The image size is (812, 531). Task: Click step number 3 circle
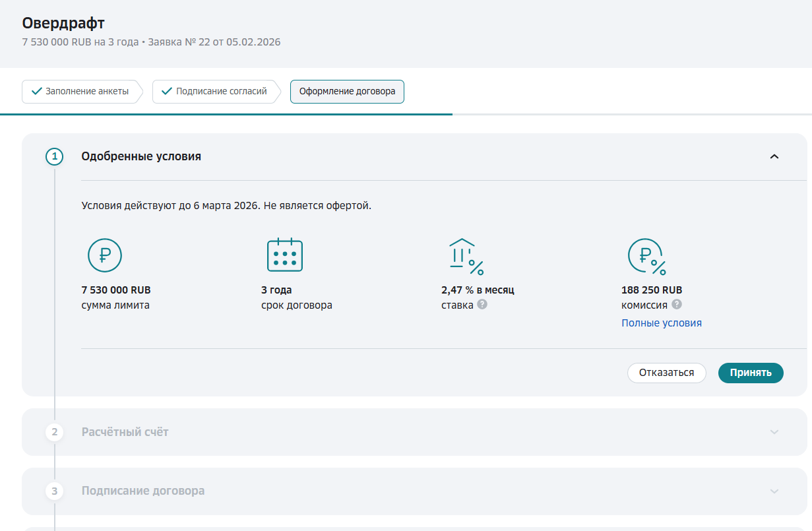point(55,491)
